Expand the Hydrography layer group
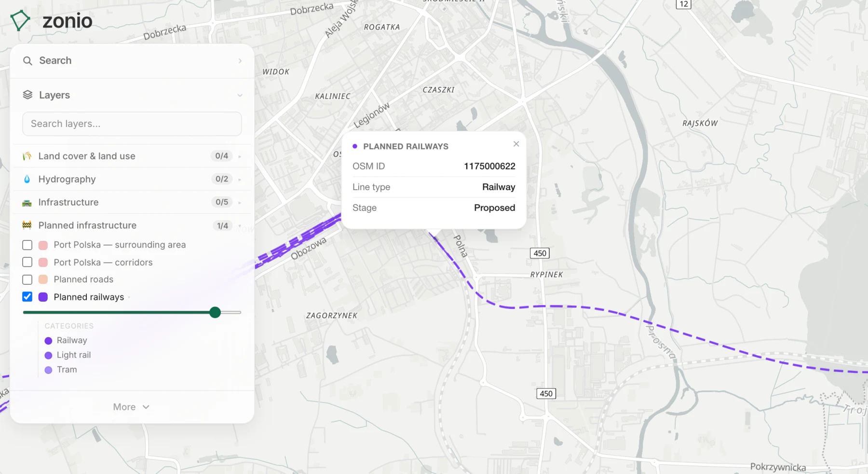Viewport: 868px width, 474px height. [x=240, y=180]
